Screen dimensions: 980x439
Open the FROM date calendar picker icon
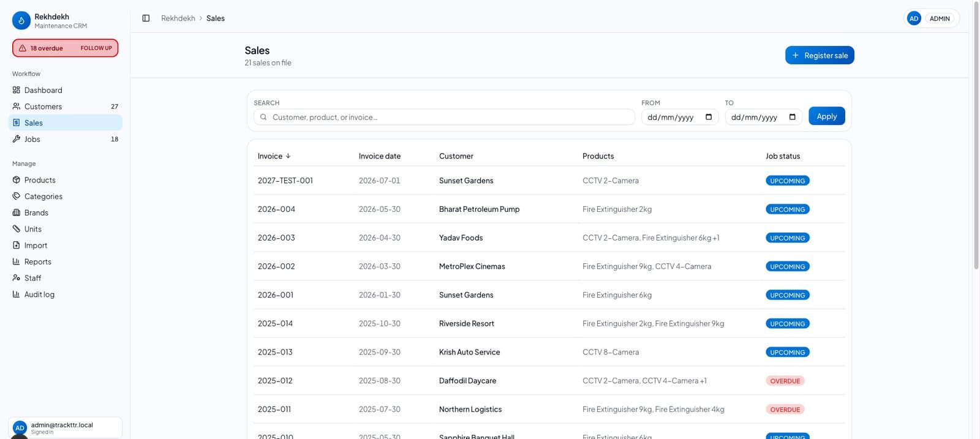[709, 117]
